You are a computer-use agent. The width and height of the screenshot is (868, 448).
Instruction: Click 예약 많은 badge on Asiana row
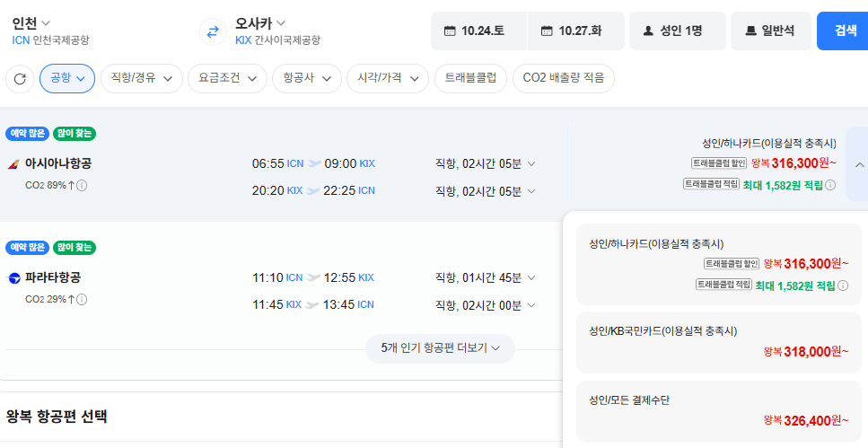(27, 134)
